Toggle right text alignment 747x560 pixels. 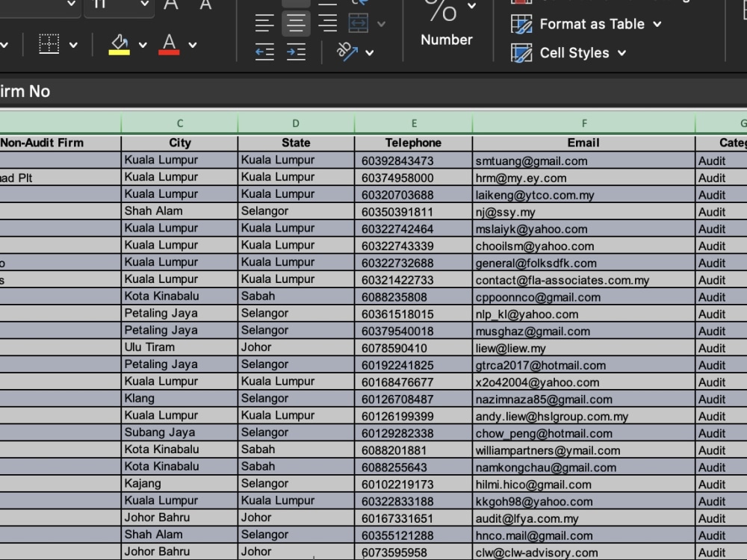point(327,22)
